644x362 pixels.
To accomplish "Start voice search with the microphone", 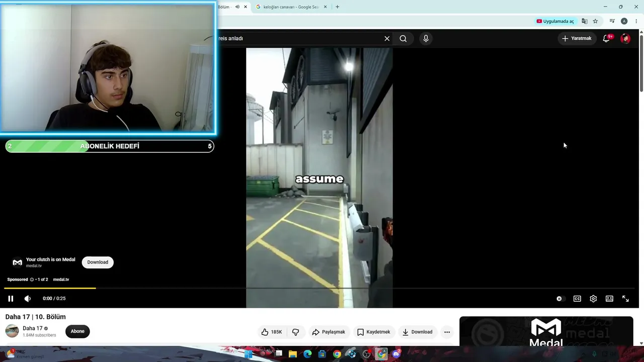I will pyautogui.click(x=426, y=38).
